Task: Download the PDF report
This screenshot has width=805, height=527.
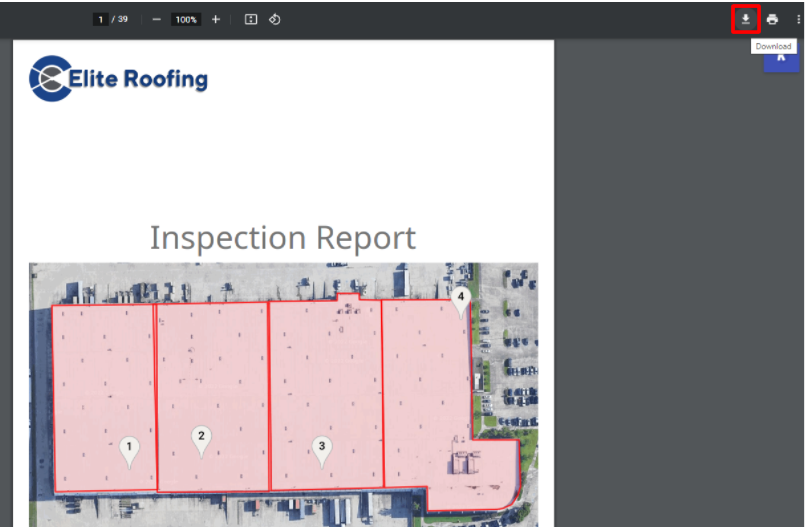Action: tap(745, 19)
